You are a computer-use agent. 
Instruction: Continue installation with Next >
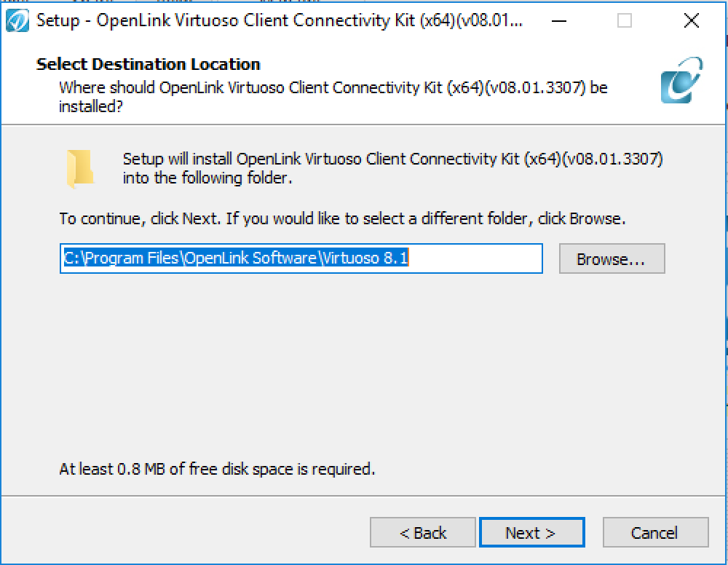(531, 532)
